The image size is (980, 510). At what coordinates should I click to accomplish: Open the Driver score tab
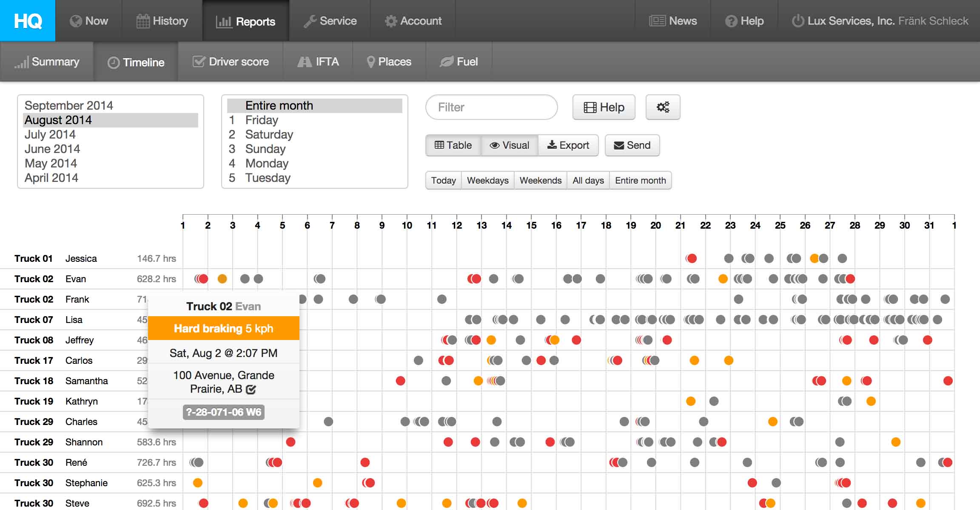[x=231, y=62]
